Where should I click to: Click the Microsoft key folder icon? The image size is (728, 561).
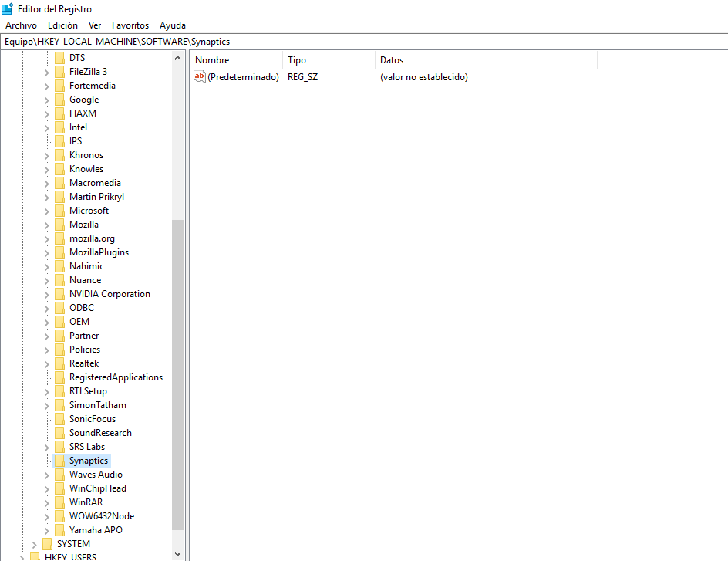coord(59,211)
